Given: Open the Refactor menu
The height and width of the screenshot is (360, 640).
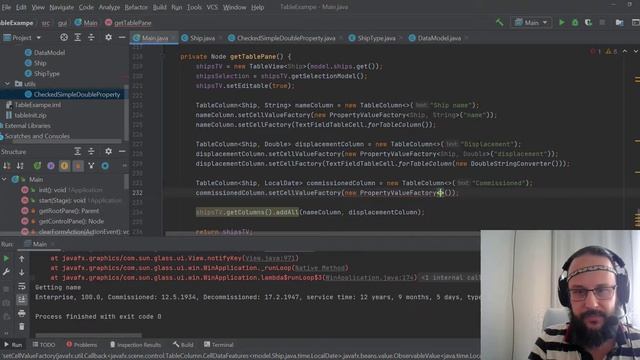Looking at the screenshot, I should (x=136, y=7).
